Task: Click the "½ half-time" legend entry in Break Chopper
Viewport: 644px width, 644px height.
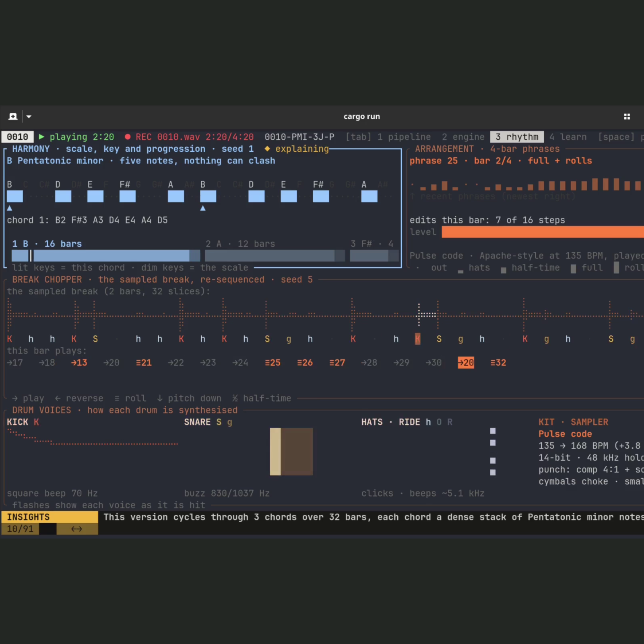Action: pyautogui.click(x=262, y=398)
